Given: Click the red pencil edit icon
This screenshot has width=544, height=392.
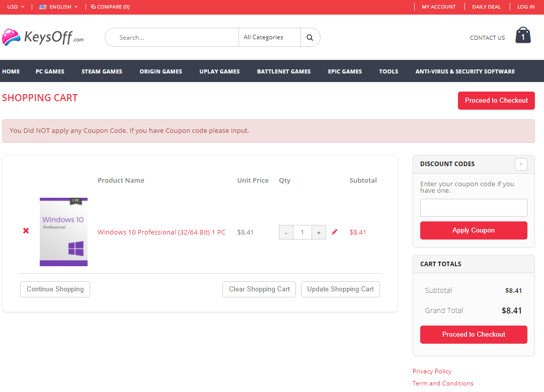Looking at the screenshot, I should [x=335, y=232].
